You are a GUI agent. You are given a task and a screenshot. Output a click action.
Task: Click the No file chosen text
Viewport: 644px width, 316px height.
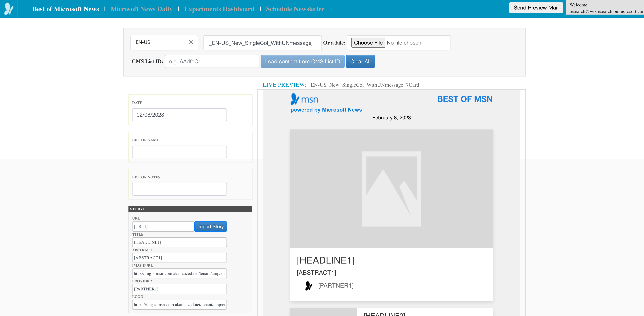coord(404,43)
